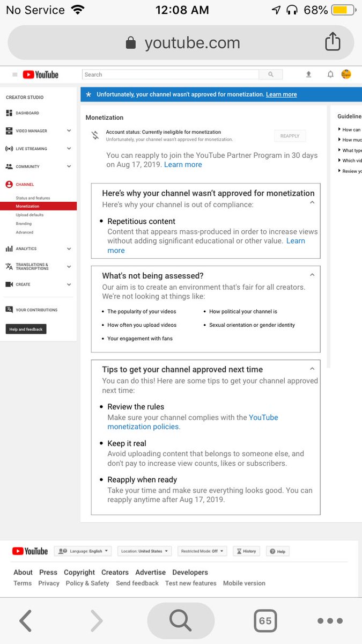The height and width of the screenshot is (644, 362).
Task: Open Creators footer link
Action: [x=115, y=573]
